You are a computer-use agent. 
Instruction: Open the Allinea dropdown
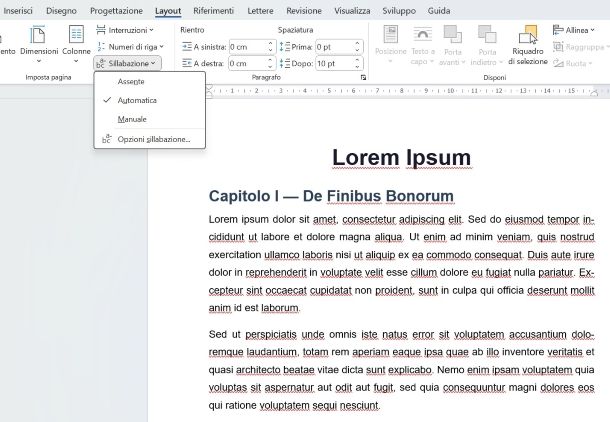(574, 30)
